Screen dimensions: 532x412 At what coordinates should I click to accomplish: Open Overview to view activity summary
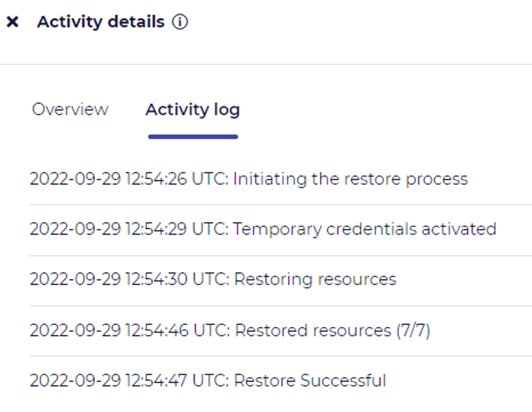[70, 110]
